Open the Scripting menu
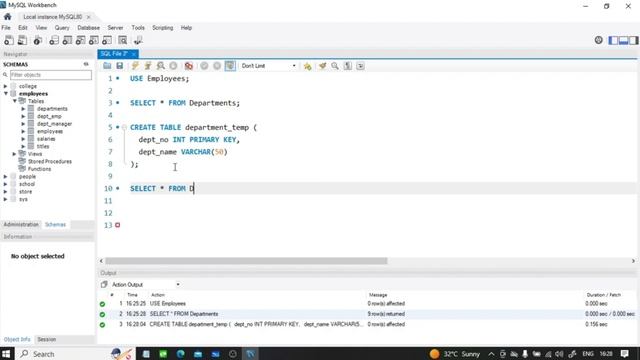Screen dimensions: 640x360 coord(162,28)
